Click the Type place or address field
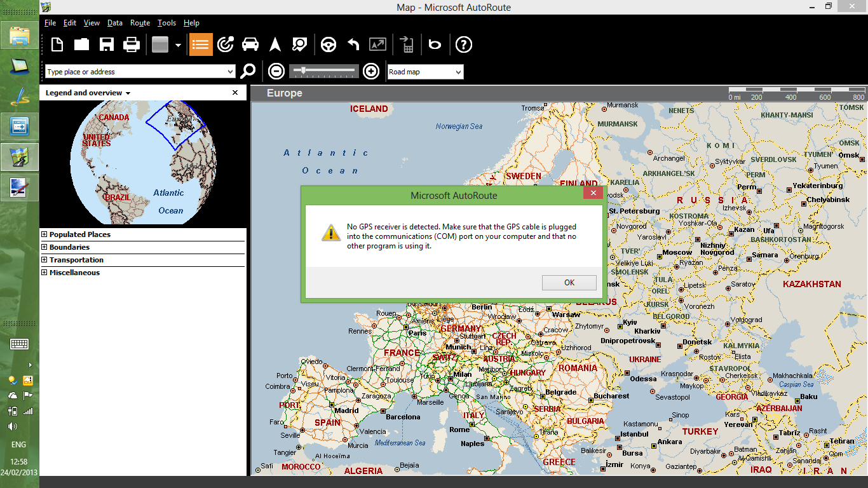 point(135,72)
